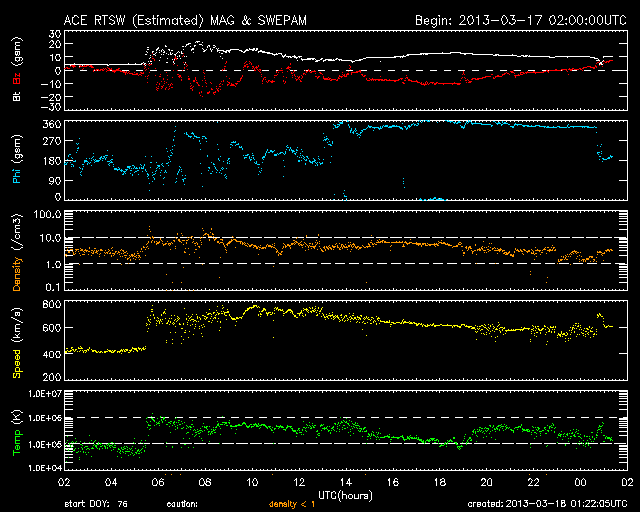Click the '20' tick on Bt Bz axis

pyautogui.click(x=55, y=45)
